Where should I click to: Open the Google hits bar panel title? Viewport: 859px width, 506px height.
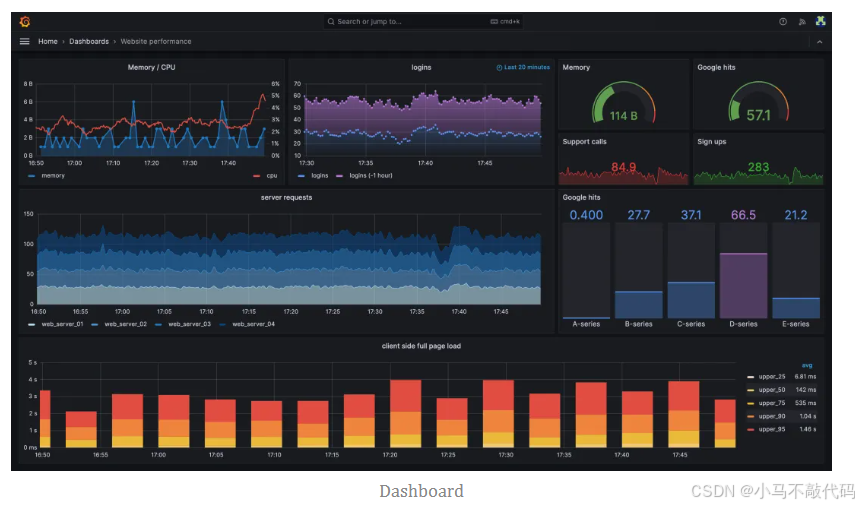(x=581, y=197)
